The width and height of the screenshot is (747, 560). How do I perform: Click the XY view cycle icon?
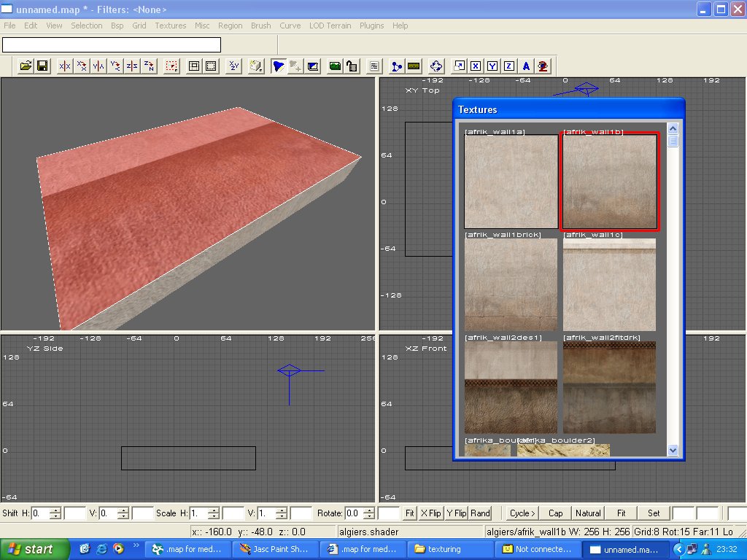[233, 66]
